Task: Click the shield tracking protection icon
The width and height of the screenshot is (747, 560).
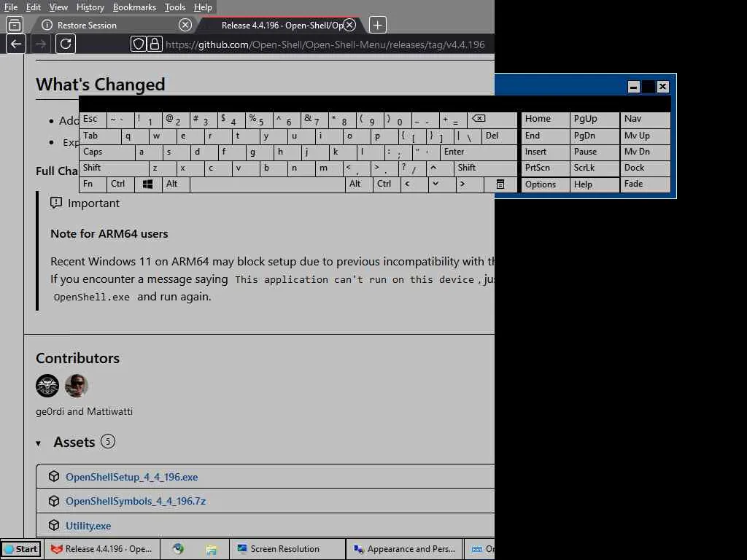Action: click(x=138, y=44)
